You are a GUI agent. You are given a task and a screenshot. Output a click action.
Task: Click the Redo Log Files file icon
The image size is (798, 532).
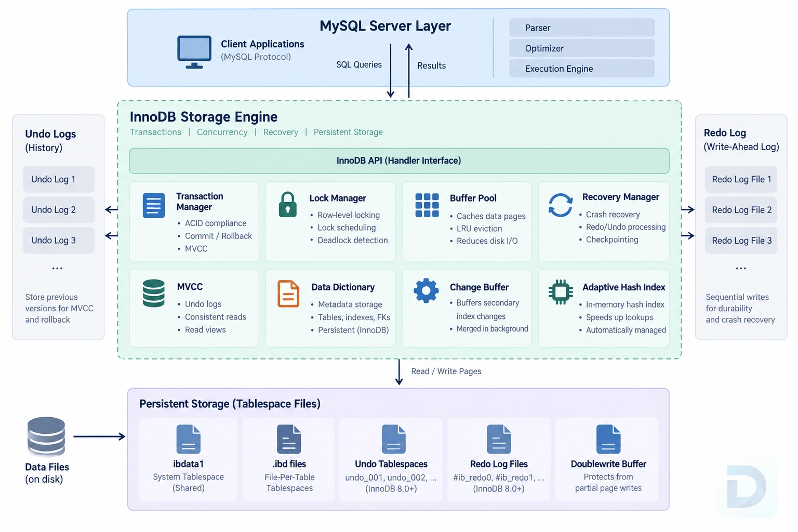[x=499, y=440]
